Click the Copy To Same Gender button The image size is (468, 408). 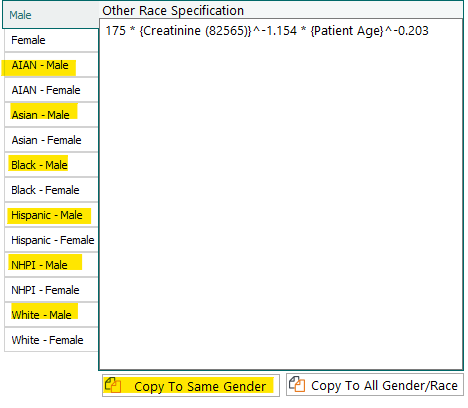pyautogui.click(x=191, y=386)
